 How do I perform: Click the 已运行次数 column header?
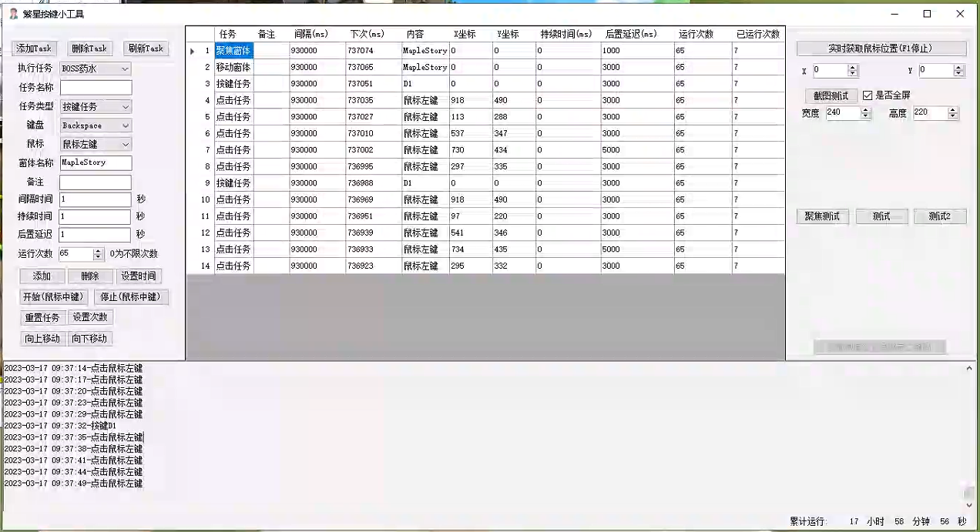tap(757, 34)
